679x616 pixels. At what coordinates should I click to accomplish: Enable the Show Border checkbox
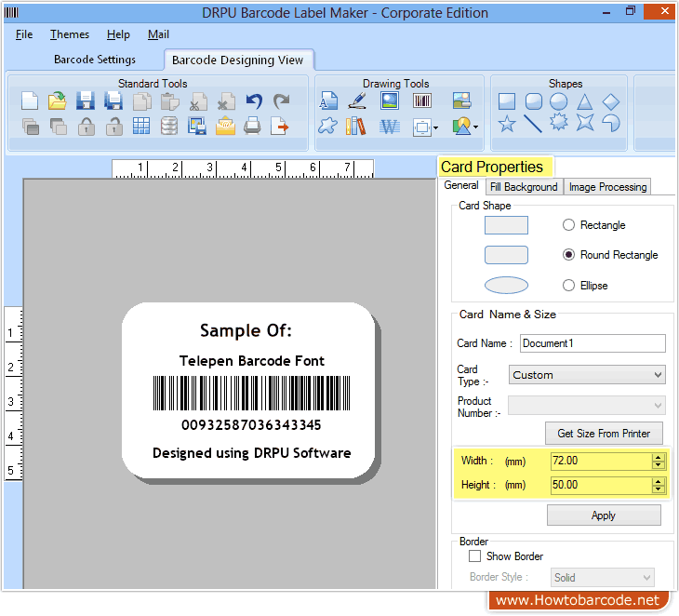(474, 556)
